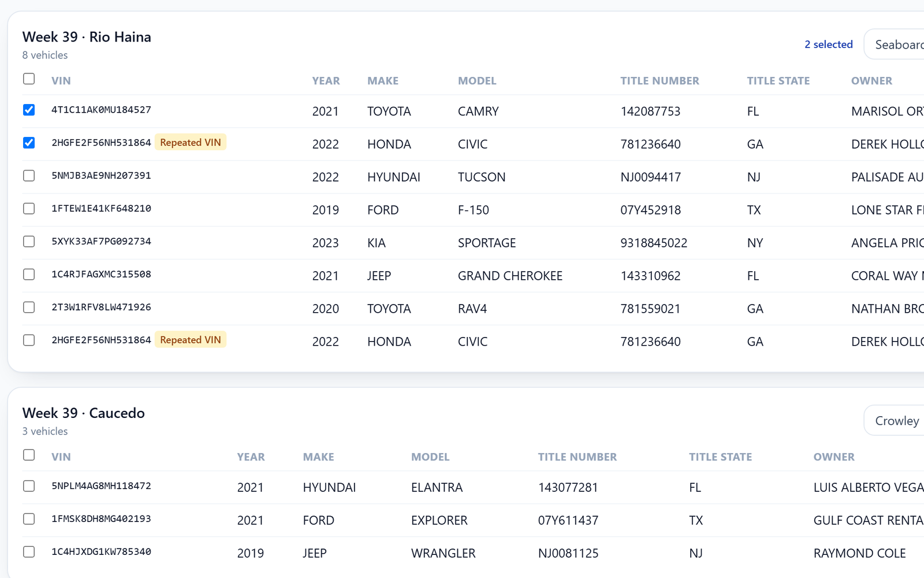Click the MAKE header in Rio Haina table

pos(383,81)
